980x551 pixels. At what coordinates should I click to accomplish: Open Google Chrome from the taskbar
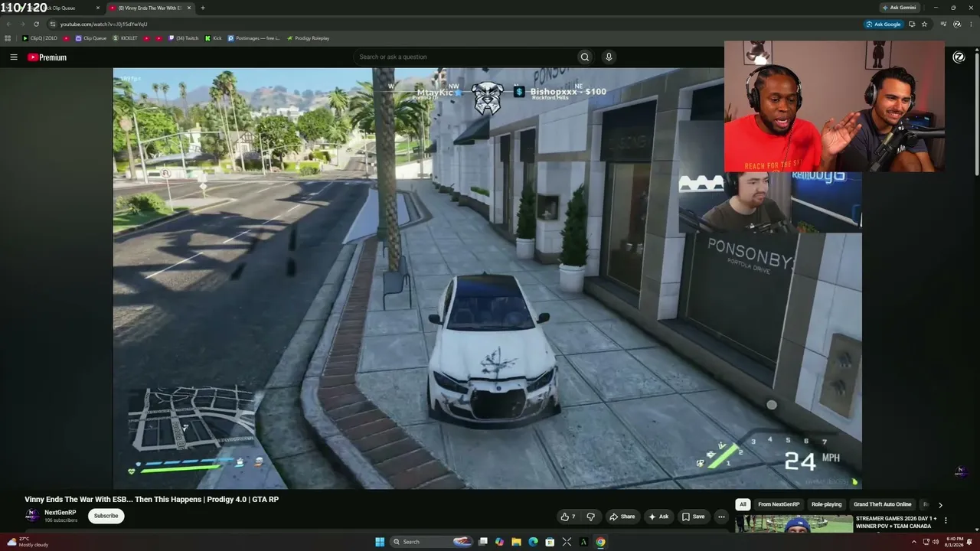600,542
